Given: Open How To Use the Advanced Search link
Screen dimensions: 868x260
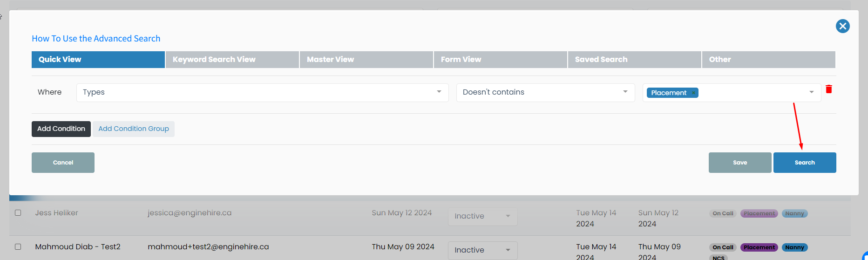Looking at the screenshot, I should 96,39.
